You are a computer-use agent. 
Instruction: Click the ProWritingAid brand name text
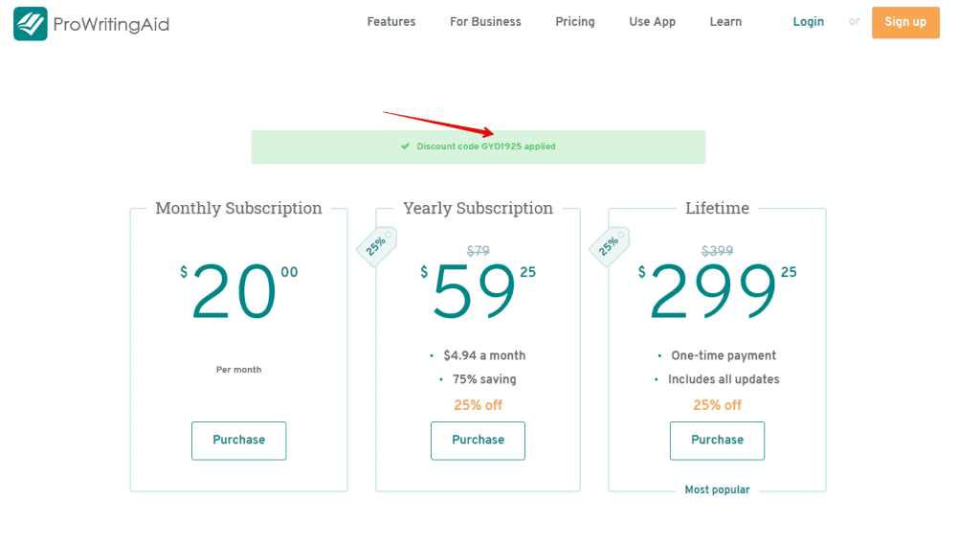[112, 24]
